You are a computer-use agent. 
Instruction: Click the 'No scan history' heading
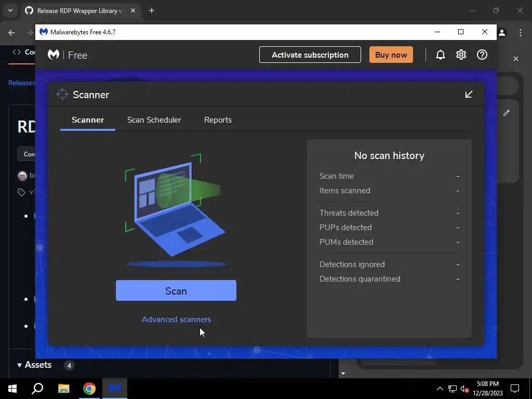coord(389,155)
